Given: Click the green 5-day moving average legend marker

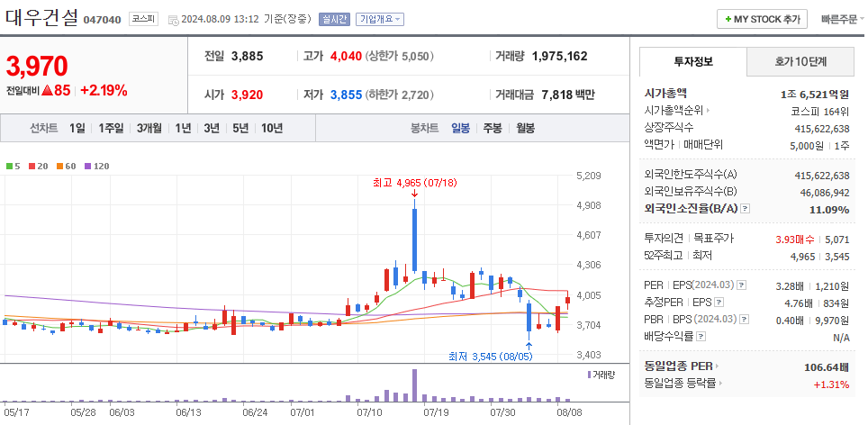Looking at the screenshot, I should click(x=9, y=166).
